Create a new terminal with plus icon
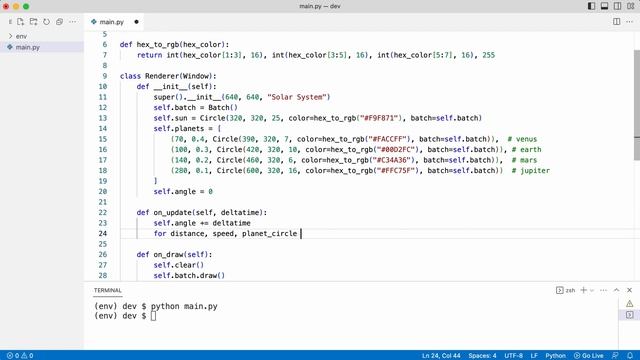This screenshot has width=640, height=360. [x=584, y=290]
